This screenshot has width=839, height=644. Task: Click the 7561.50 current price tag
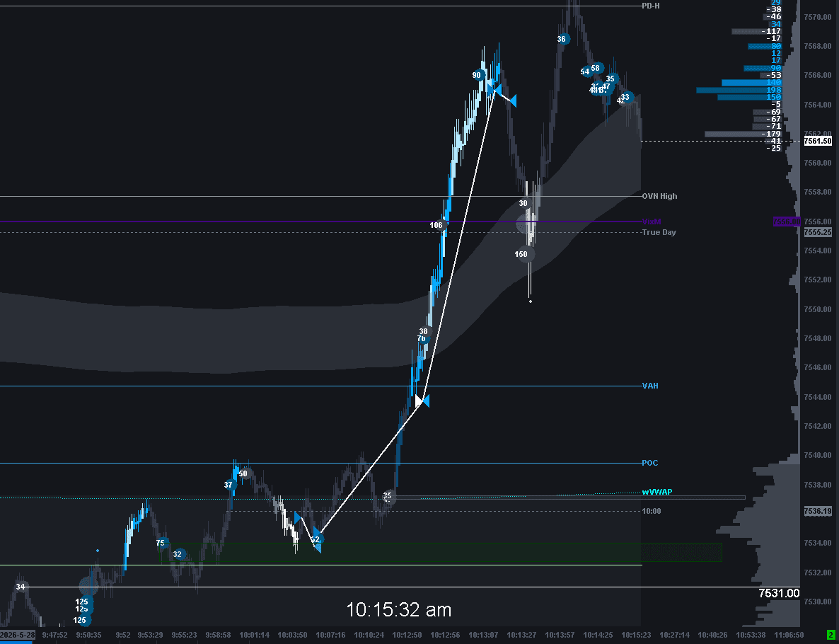click(818, 142)
